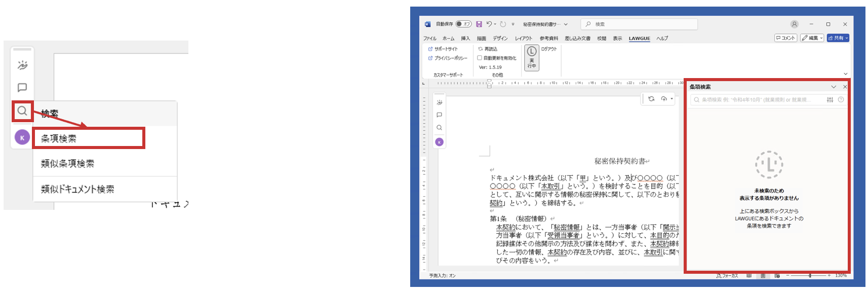868x292 pixels.
Task: Click the Undo arrow icon
Action: [x=489, y=24]
